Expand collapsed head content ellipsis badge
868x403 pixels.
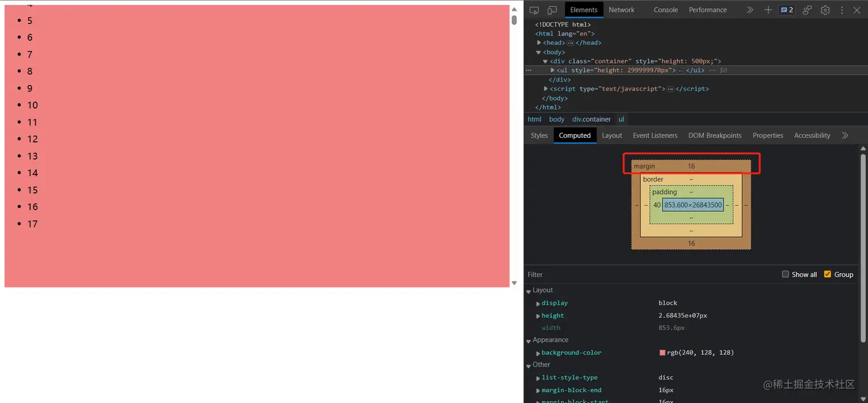tap(570, 42)
